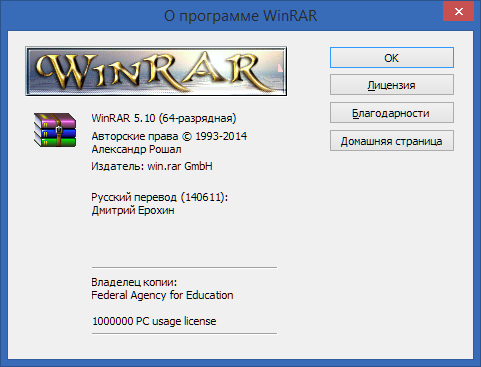This screenshot has height=367, width=481.
Task: Click the belt buckle on WinRAR icon
Action: [59, 129]
